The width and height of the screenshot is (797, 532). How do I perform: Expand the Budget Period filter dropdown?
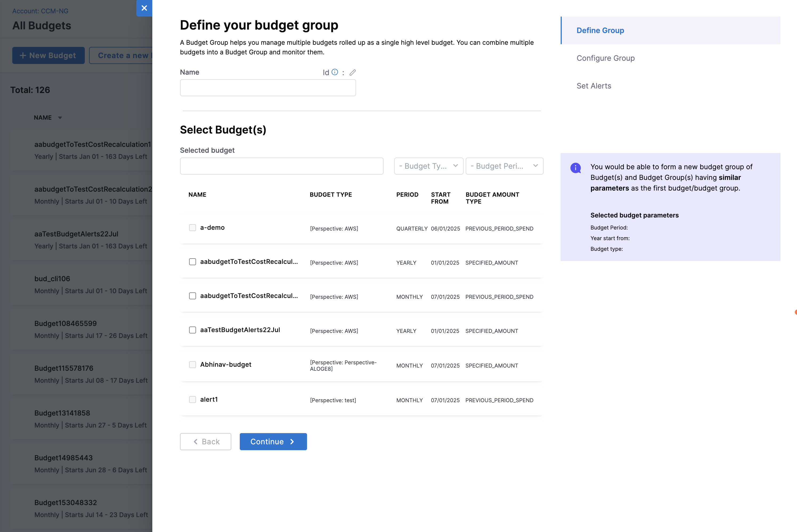504,166
